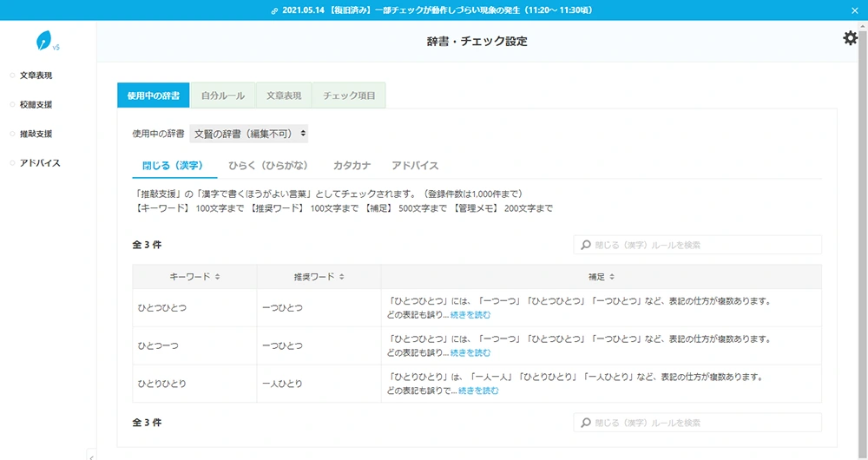This screenshot has width=868, height=460.
Task: Click 一つひとつ in the ひとつひとつ row
Action: [x=282, y=308]
